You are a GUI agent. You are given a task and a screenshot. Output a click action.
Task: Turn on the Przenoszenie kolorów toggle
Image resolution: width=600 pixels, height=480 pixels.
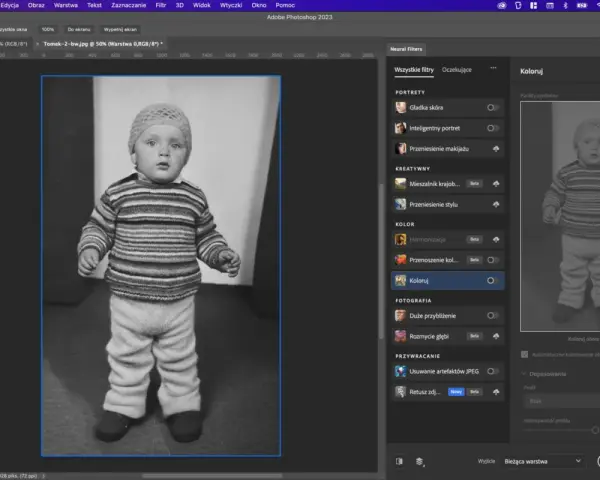[x=493, y=260]
